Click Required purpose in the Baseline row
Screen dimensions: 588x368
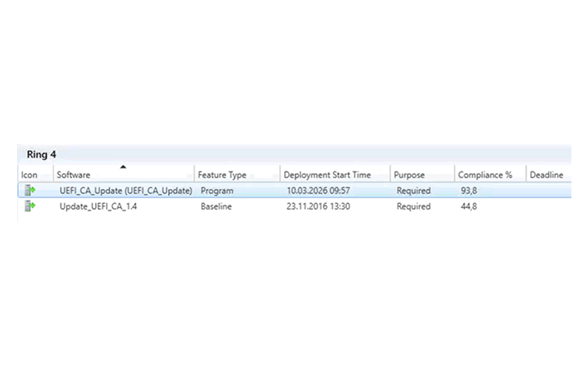click(x=413, y=206)
